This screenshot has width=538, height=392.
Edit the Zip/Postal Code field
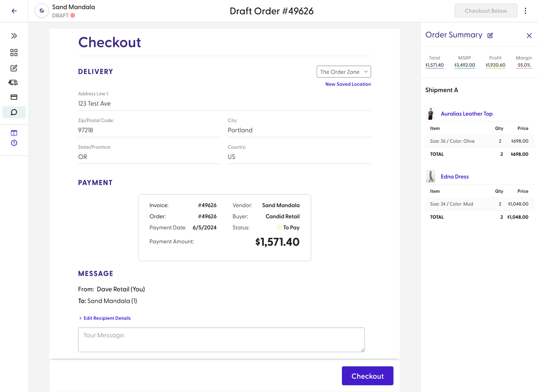tap(150, 130)
